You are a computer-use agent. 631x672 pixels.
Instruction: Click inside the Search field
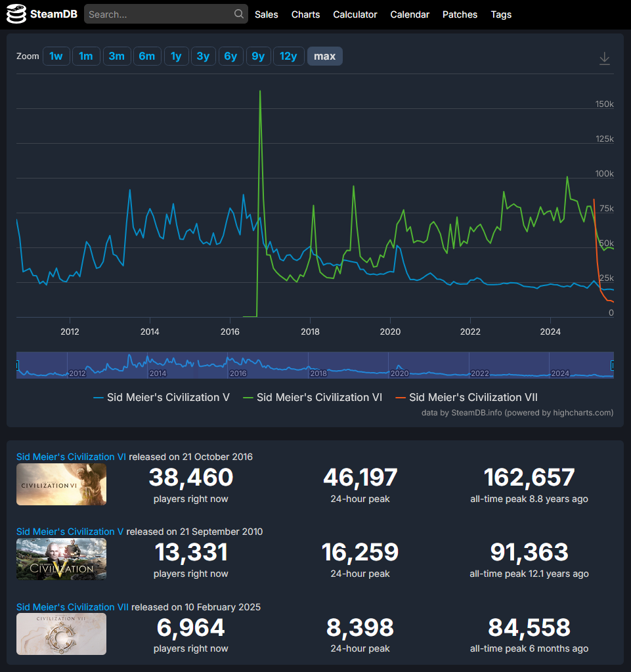pyautogui.click(x=166, y=14)
